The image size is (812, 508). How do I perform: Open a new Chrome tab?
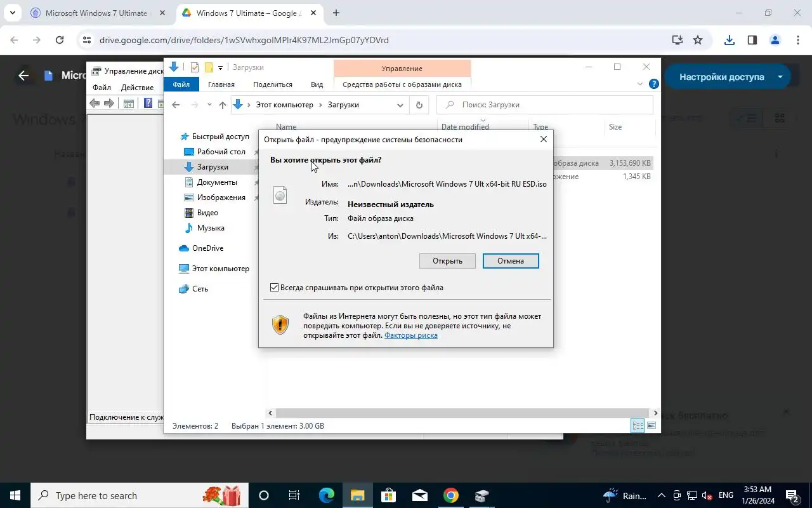tap(336, 13)
